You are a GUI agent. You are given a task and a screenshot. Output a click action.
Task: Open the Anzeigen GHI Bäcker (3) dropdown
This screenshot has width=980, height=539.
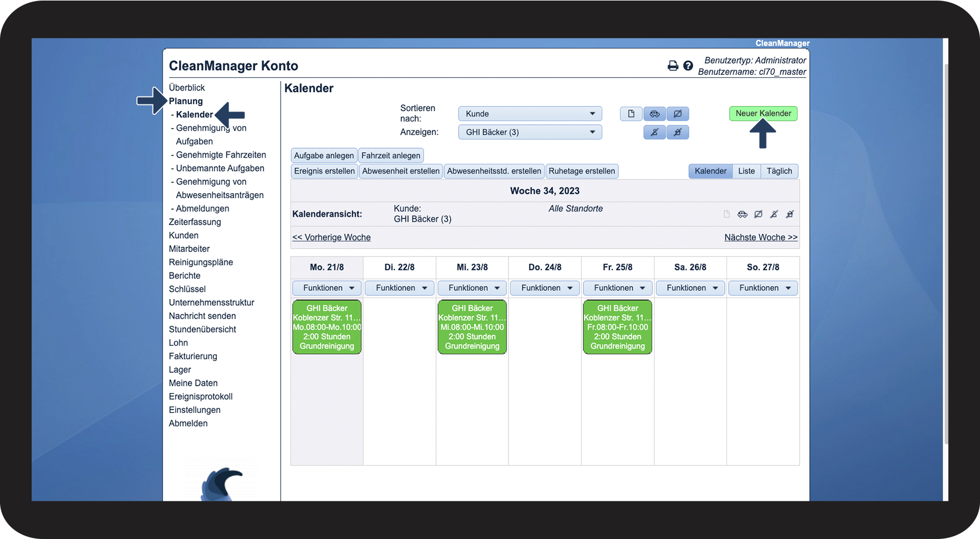click(530, 132)
